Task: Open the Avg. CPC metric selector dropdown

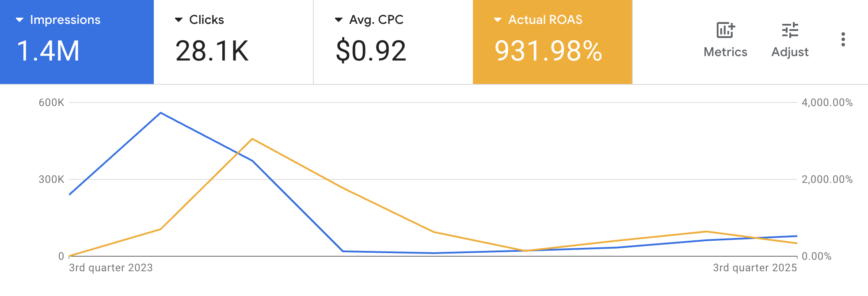Action: 339,19
